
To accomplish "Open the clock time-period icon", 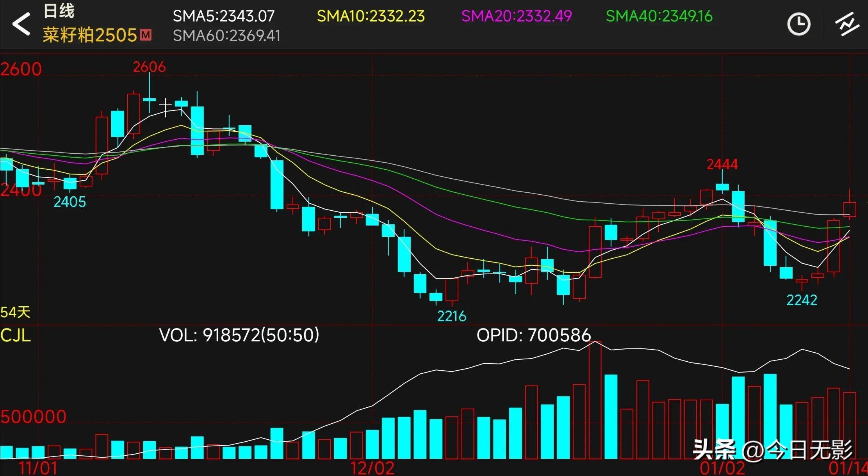I will [x=798, y=24].
